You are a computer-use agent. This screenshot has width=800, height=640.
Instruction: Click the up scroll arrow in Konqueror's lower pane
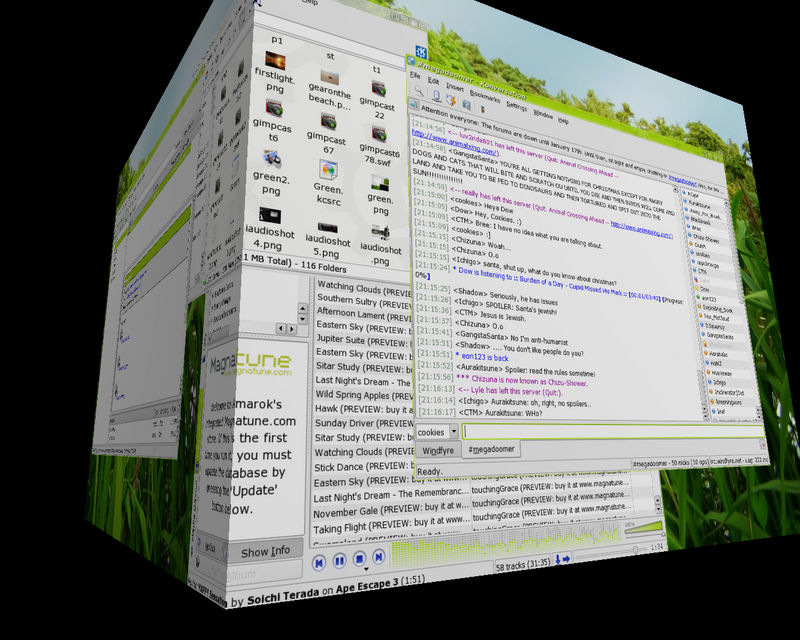303,308
